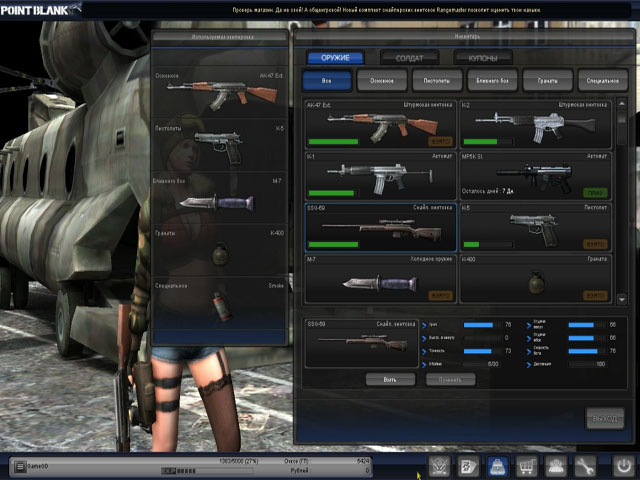
Task: Click the equipped primary AK-47 Ext. slot
Action: [219, 93]
